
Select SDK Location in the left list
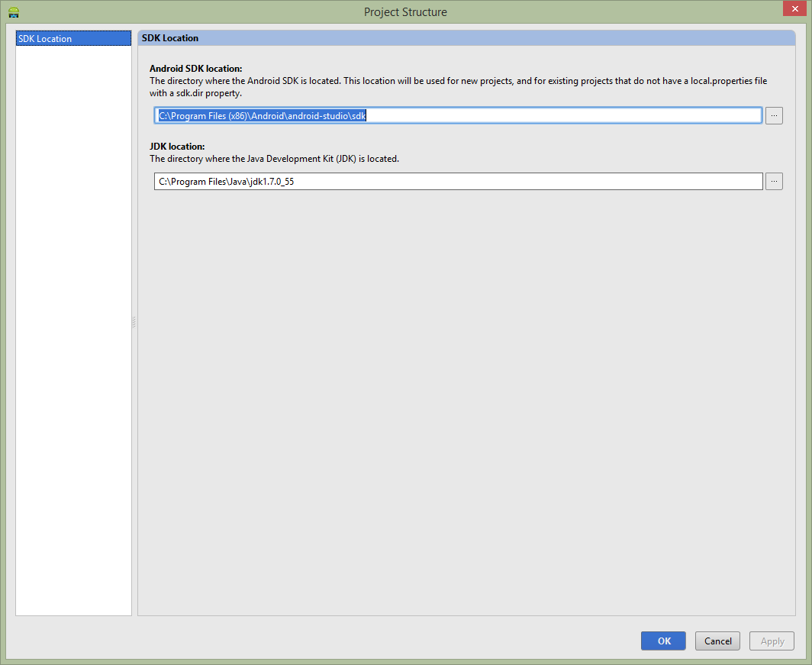coord(73,39)
